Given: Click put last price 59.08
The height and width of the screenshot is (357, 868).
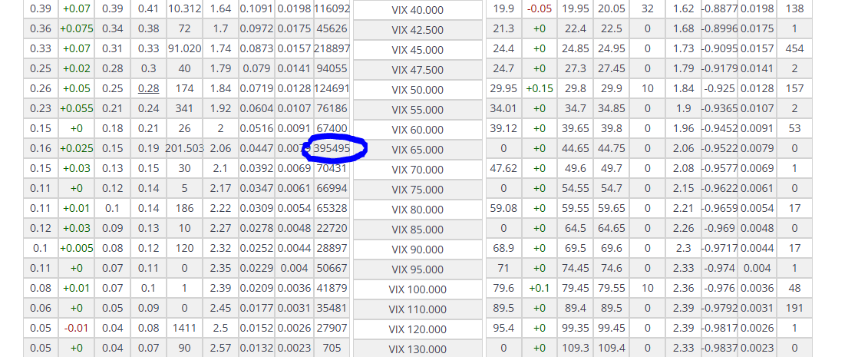Looking at the screenshot, I should [503, 208].
